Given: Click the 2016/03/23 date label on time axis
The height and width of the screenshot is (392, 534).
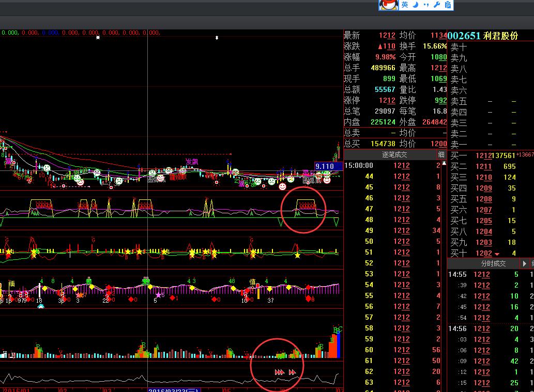Looking at the screenshot, I should pyautogui.click(x=174, y=390).
